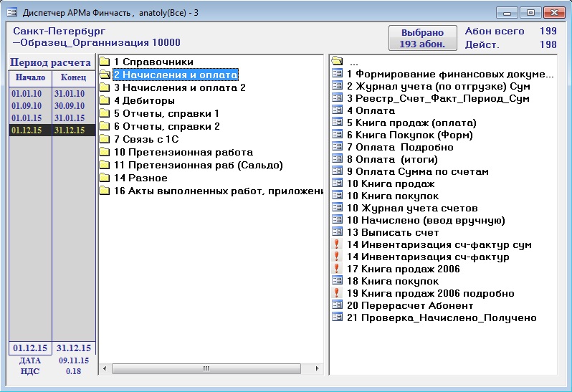Click the icon beside 13 Выписать счет
The height and width of the screenshot is (392, 572).
[x=337, y=232]
